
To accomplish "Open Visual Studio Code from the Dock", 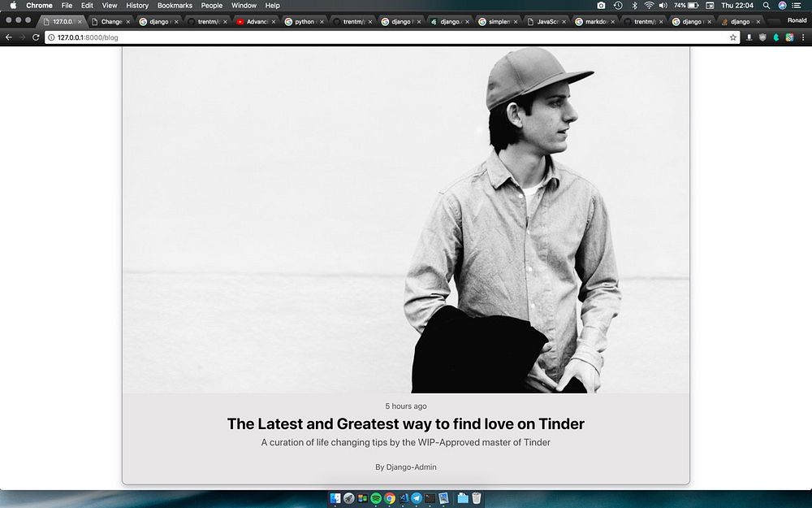I will (404, 498).
